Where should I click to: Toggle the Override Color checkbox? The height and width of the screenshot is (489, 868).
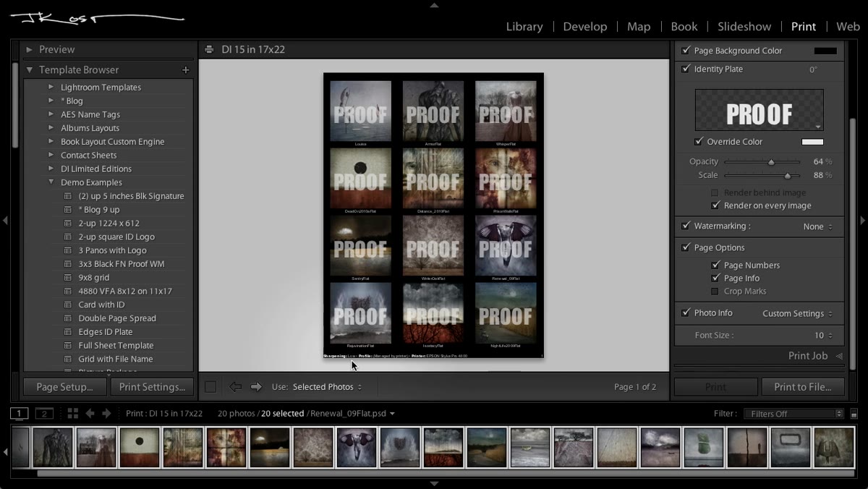[x=699, y=142]
